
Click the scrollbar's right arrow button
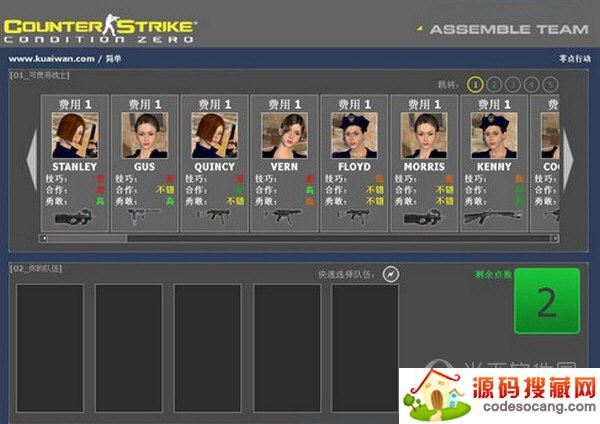554,238
